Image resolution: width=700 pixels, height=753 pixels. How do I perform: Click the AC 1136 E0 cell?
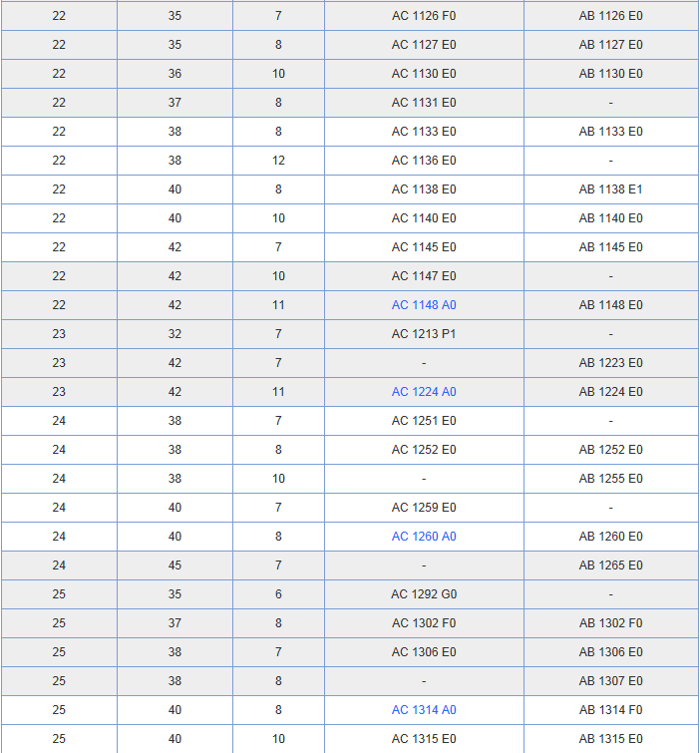click(424, 161)
